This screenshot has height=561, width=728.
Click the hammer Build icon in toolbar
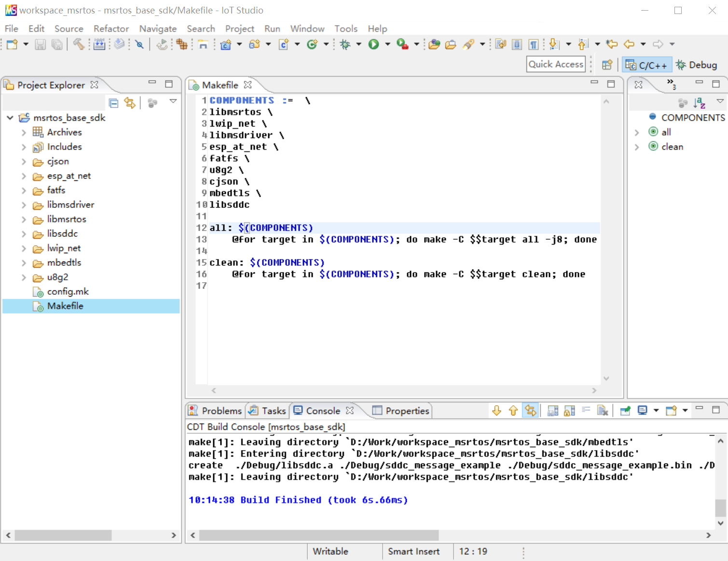tap(79, 44)
